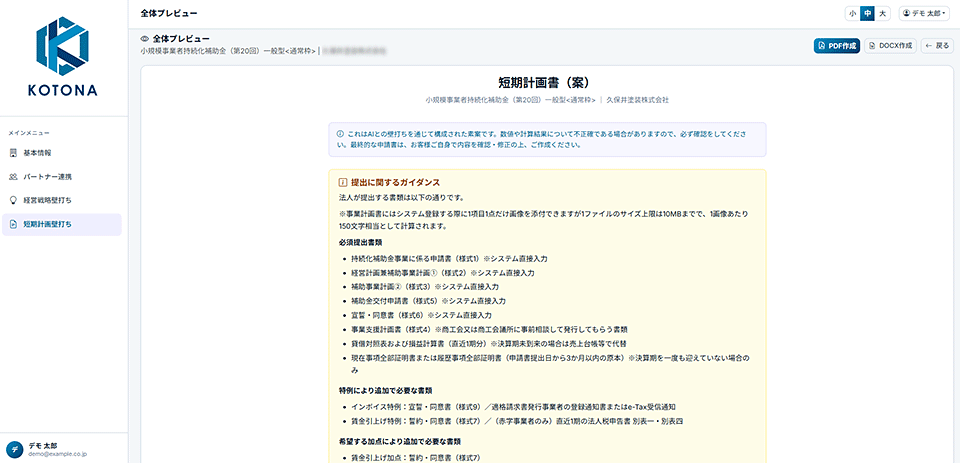Click the 全体プレビュー title in the top bar

(169, 13)
